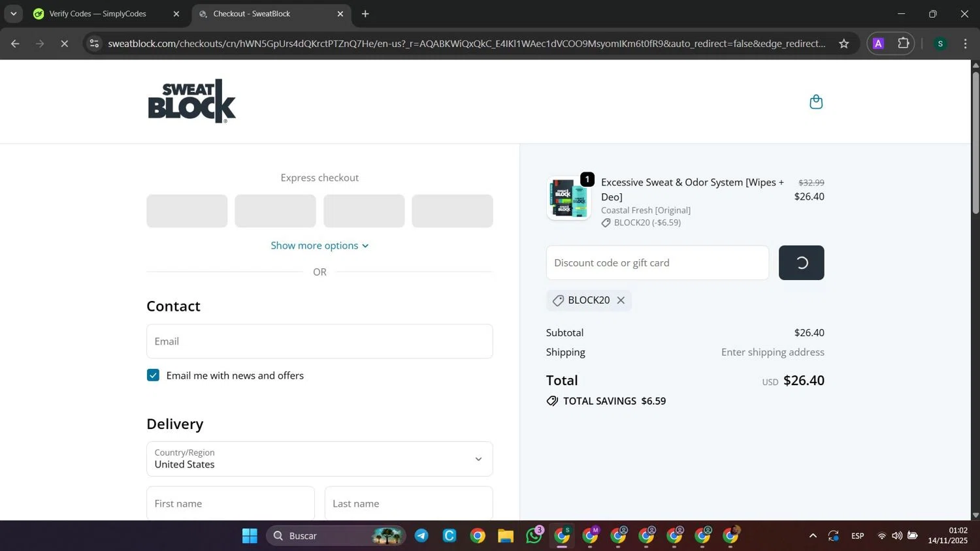
Task: Open the battery status icon
Action: [x=913, y=536]
